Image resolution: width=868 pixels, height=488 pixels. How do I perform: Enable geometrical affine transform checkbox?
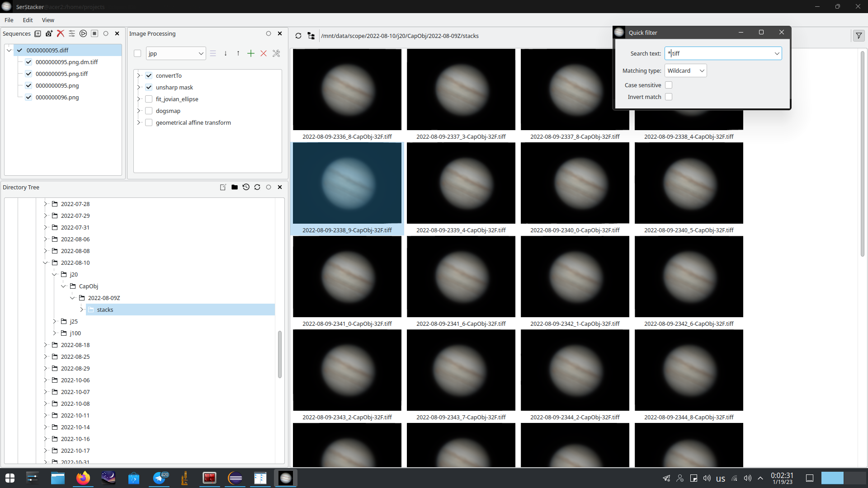tap(149, 122)
